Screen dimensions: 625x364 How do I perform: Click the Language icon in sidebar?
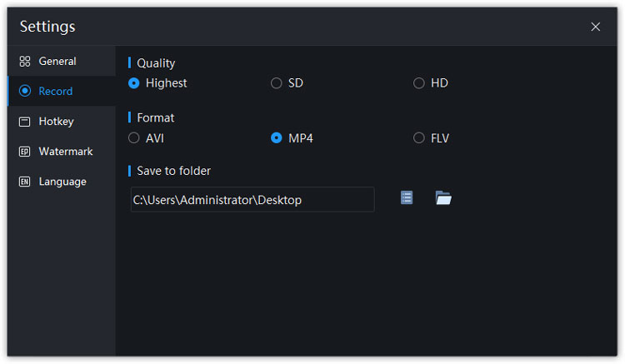[25, 182]
